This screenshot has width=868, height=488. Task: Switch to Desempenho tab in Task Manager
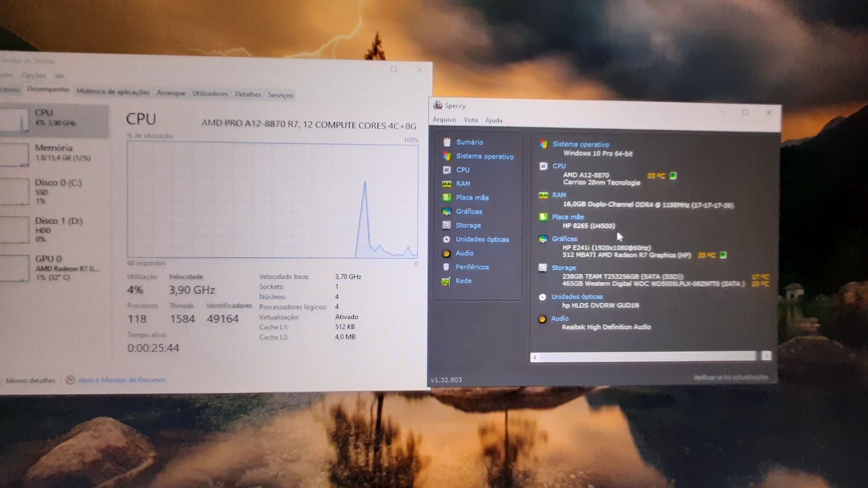coord(48,89)
